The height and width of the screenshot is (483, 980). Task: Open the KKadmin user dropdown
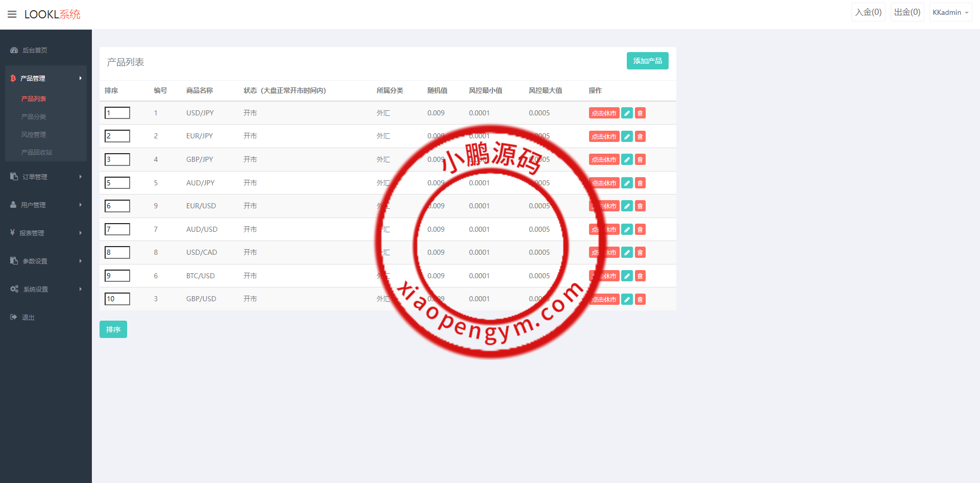(x=950, y=12)
